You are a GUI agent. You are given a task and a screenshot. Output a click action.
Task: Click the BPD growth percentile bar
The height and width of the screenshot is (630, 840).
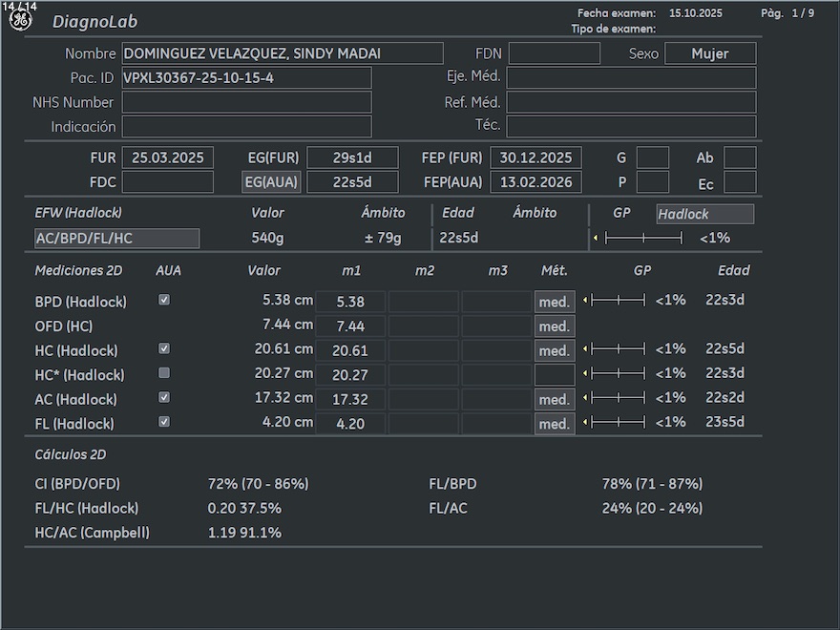point(618,301)
